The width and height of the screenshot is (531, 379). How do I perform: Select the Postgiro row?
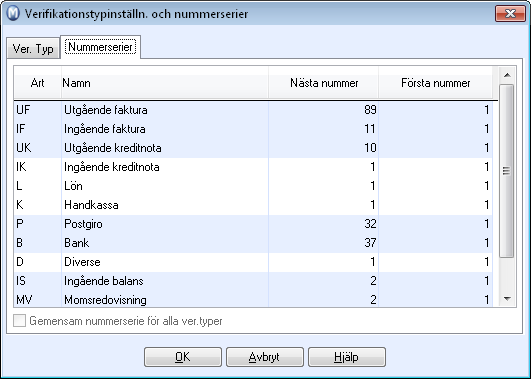coord(253,224)
